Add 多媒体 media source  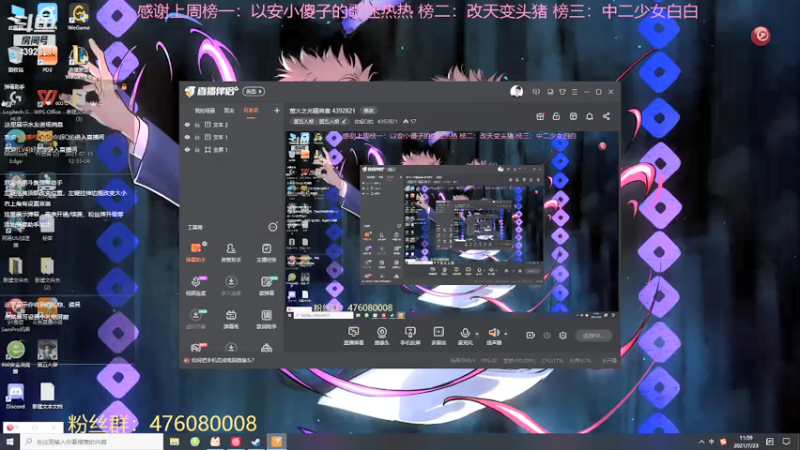point(439,336)
